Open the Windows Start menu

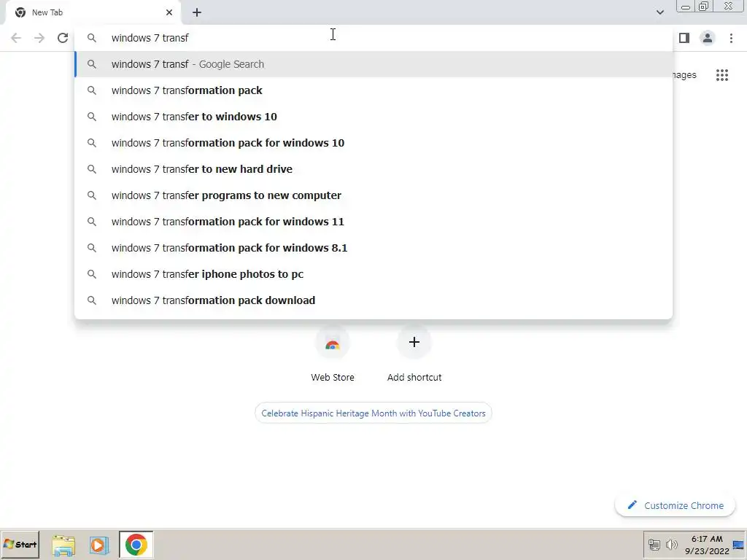click(20, 545)
